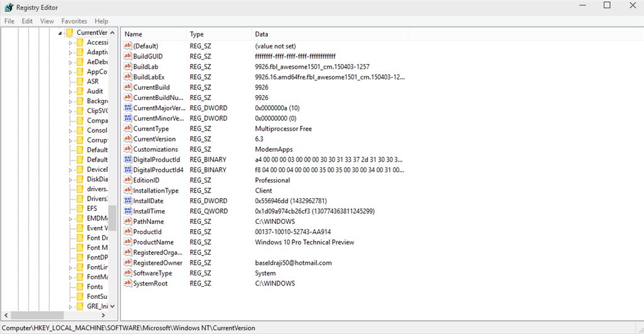Click the data 'baseldraji50@hotmail.com'

coord(293,262)
